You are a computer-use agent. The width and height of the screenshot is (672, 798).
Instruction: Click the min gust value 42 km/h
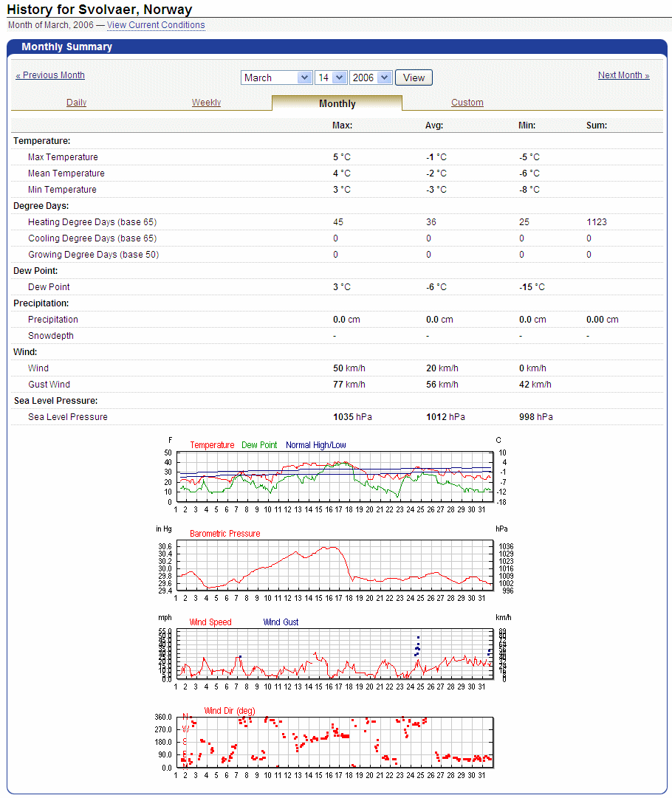pyautogui.click(x=535, y=385)
